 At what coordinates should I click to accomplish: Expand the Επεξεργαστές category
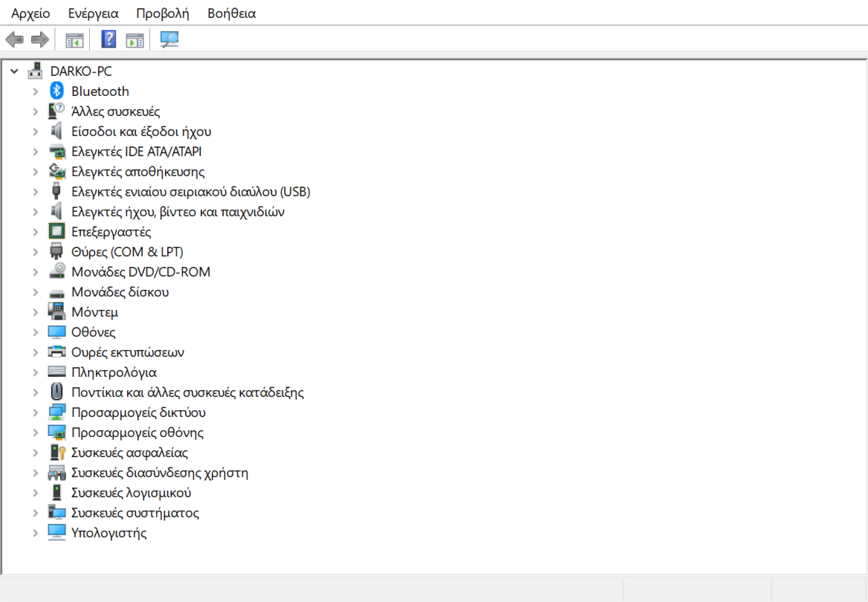(x=36, y=232)
